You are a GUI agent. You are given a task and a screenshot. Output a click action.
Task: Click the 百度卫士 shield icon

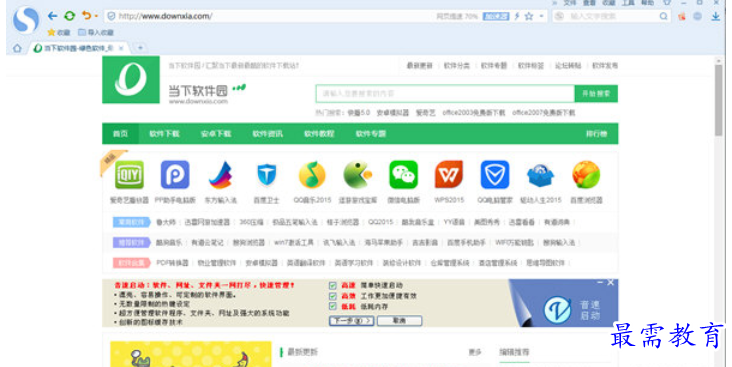(267, 175)
